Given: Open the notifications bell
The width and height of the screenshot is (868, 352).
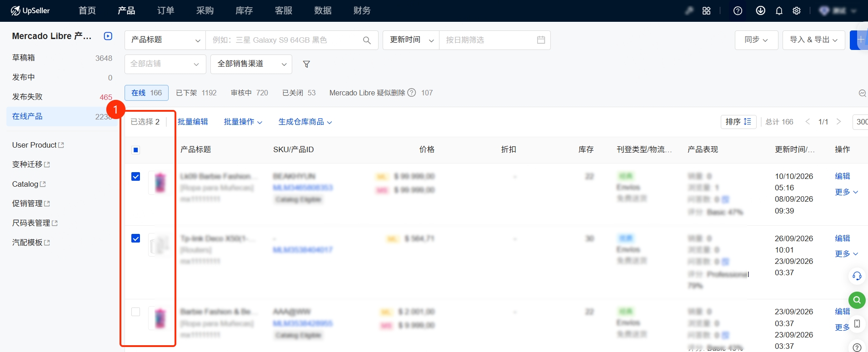Looking at the screenshot, I should [779, 10].
